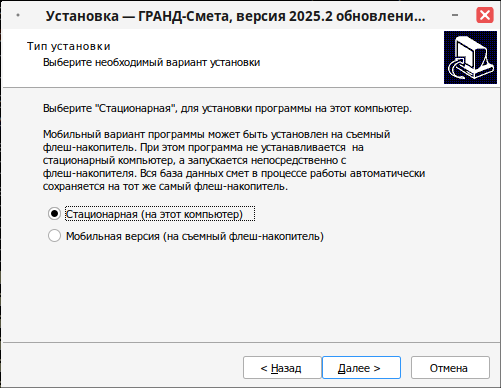Screen dimensions: 501x388
Task: Close the ГРАНД-Смета installer with red X
Action: pyautogui.click(x=485, y=15)
